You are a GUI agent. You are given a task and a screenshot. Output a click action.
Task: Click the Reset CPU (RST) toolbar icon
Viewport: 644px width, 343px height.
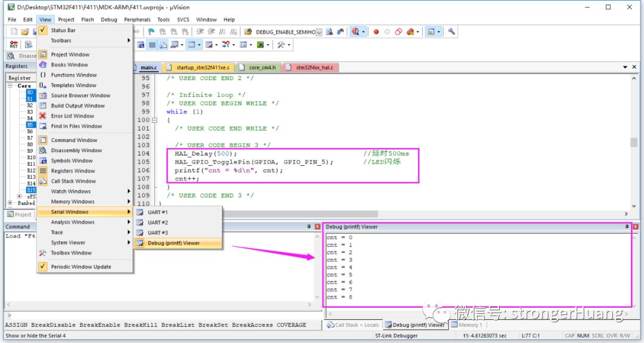[14, 45]
